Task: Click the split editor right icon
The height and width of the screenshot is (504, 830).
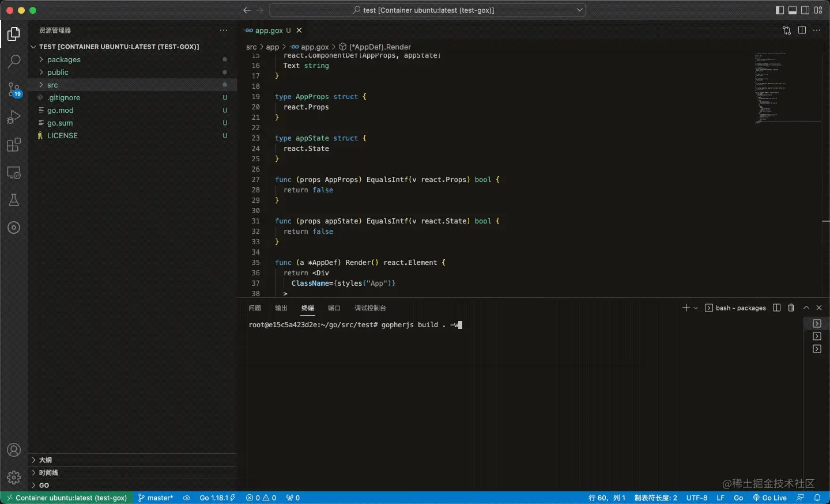Action: [x=802, y=31]
